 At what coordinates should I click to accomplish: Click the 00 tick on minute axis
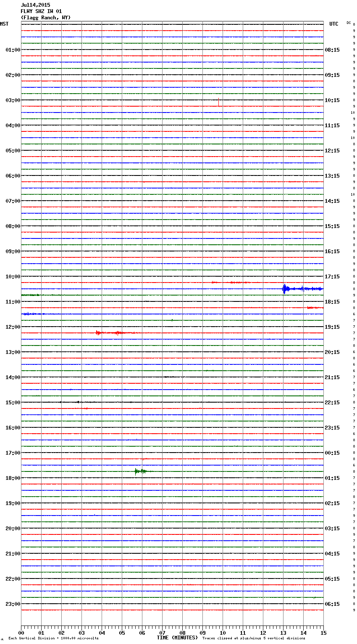click(21, 633)
